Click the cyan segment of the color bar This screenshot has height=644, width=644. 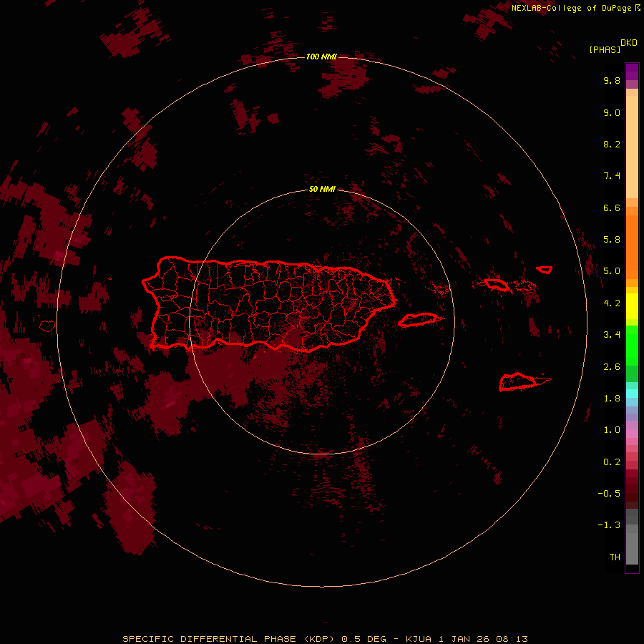tap(632, 394)
